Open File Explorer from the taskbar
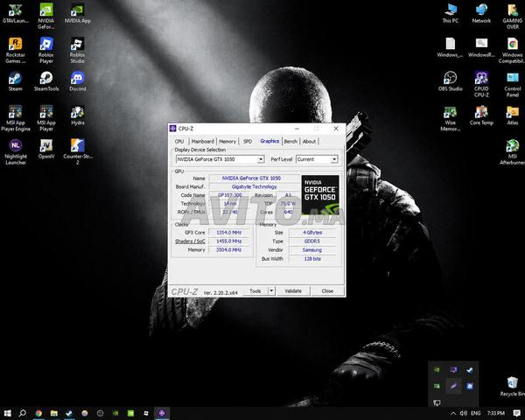 click(54, 413)
